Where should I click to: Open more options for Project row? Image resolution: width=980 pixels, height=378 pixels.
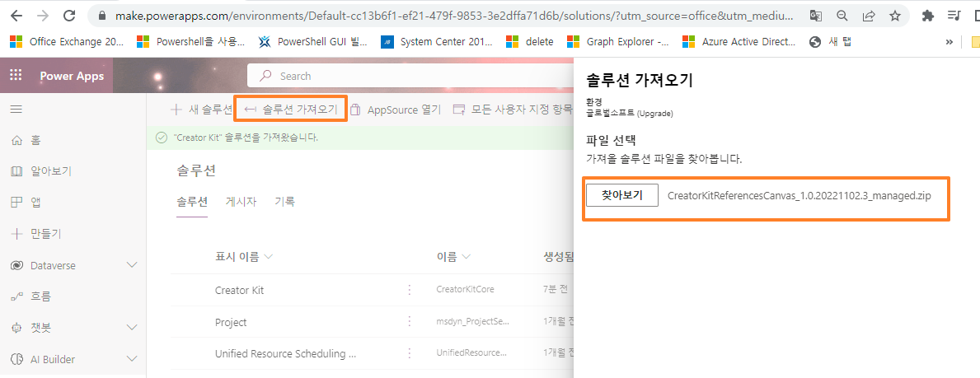[410, 321]
